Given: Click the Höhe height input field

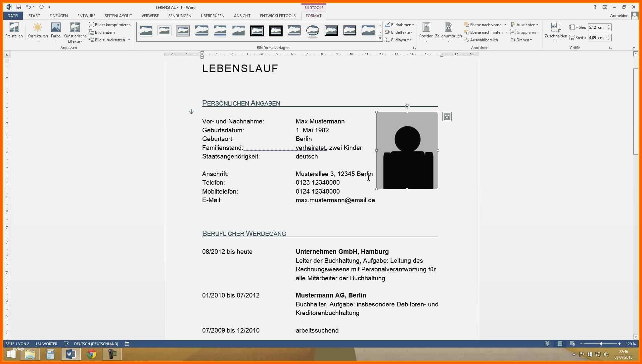Looking at the screenshot, I should point(597,27).
